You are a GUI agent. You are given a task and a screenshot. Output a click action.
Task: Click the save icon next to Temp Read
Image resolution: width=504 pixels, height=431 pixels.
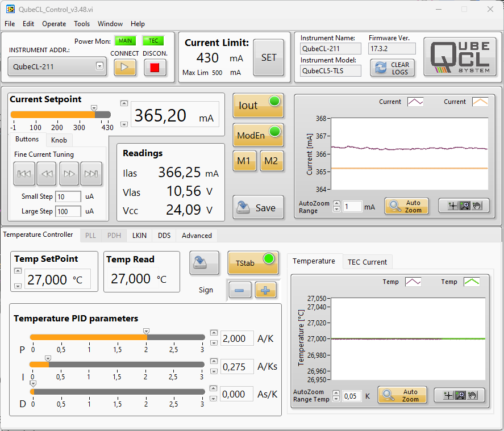click(205, 263)
